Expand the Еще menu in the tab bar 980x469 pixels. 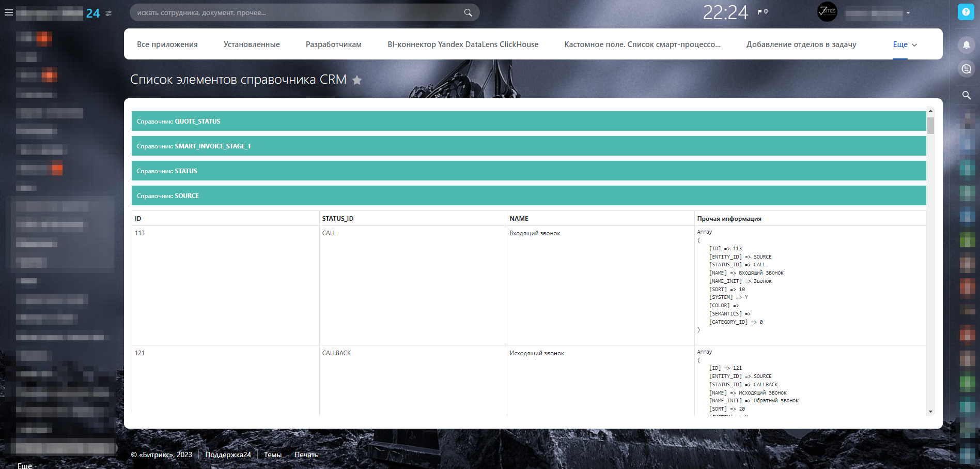[905, 44]
